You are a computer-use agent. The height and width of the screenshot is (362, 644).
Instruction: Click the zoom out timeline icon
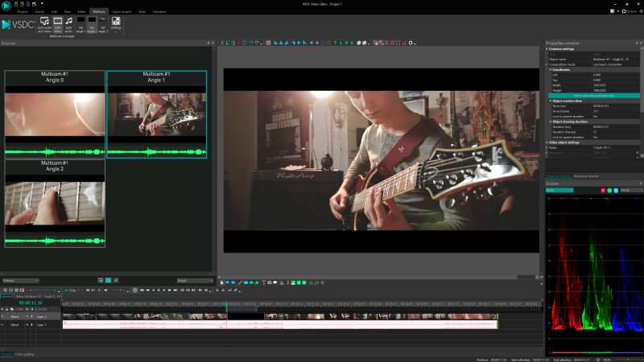(x=11, y=290)
